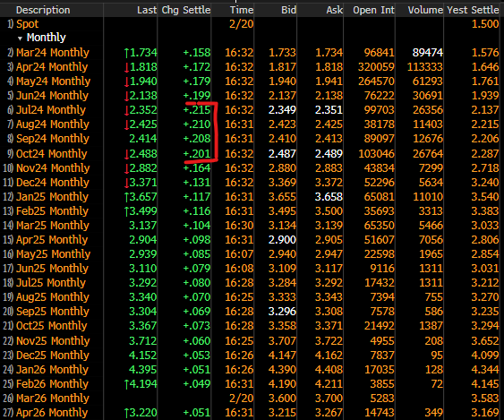This screenshot has width=504, height=420.
Task: Click the green up arrow next to Feb26 4.194
Action: (126, 384)
